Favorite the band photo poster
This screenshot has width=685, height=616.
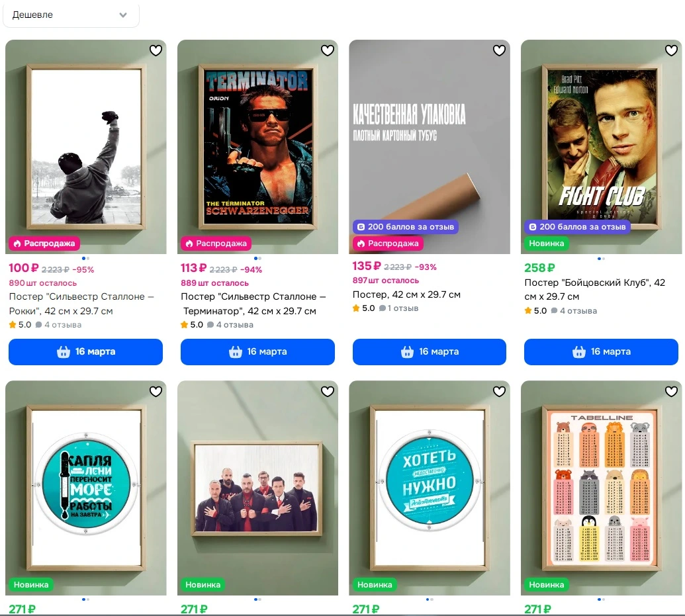point(328,392)
